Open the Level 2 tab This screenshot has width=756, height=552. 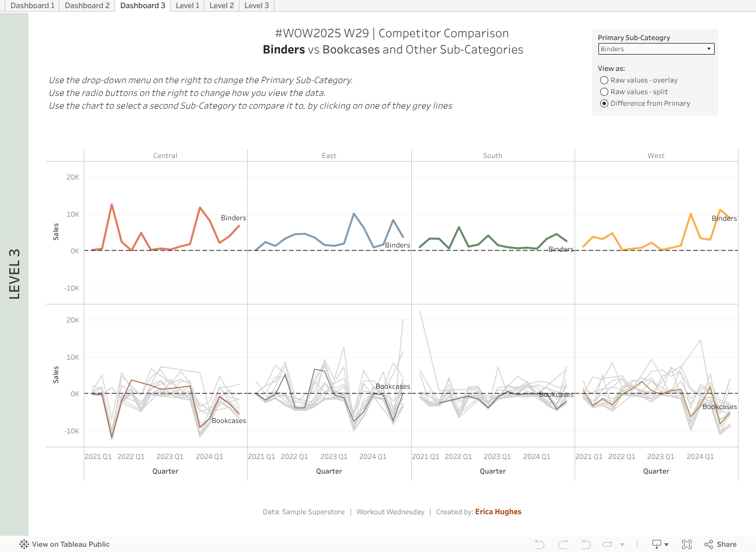222,5
